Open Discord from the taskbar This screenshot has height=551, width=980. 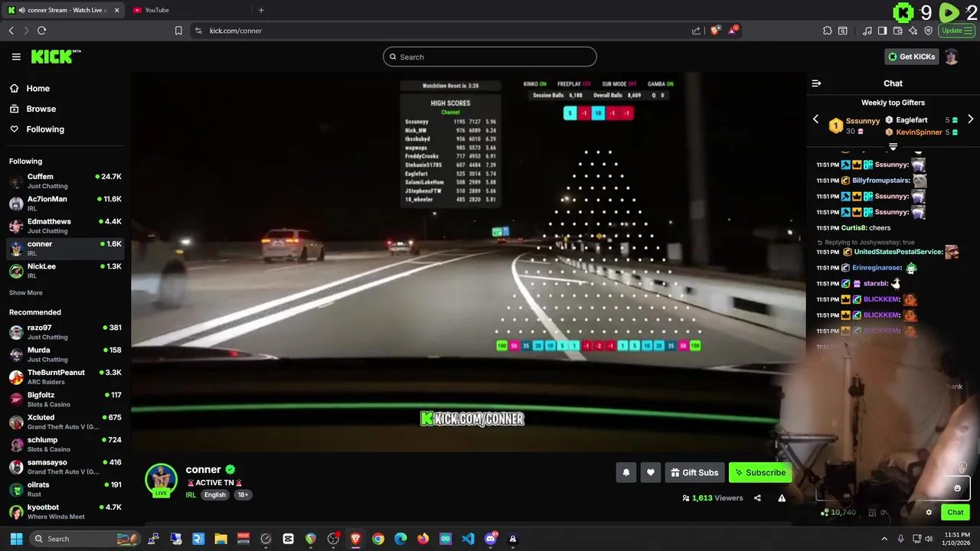pyautogui.click(x=491, y=539)
